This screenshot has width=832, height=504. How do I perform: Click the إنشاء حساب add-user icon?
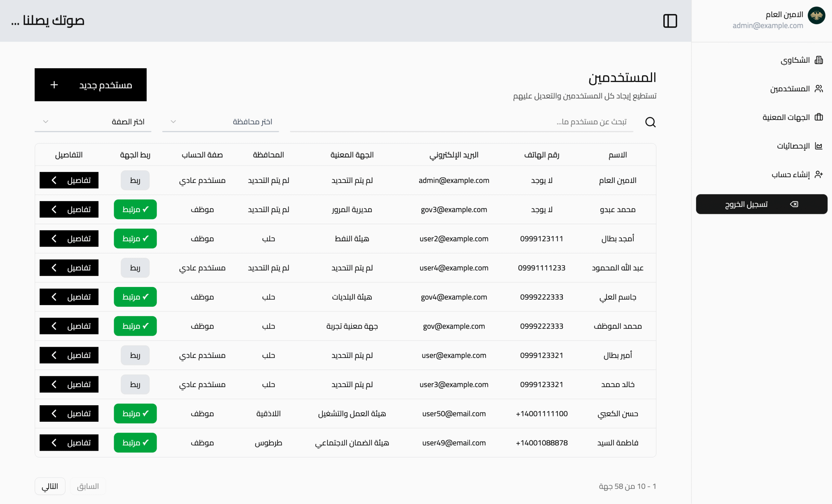[818, 174]
